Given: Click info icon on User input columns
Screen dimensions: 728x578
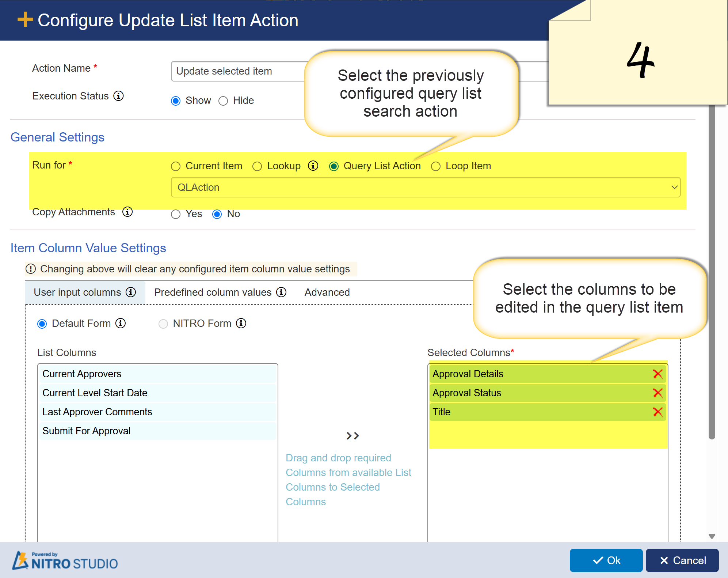Looking at the screenshot, I should [131, 292].
